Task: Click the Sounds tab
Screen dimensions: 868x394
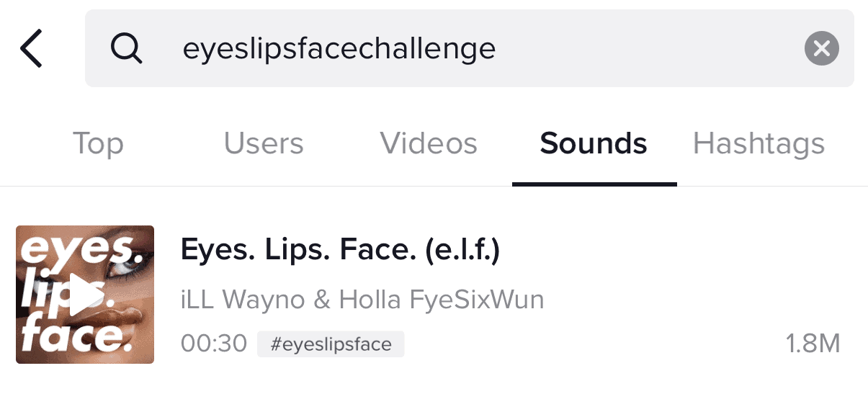Action: click(594, 143)
